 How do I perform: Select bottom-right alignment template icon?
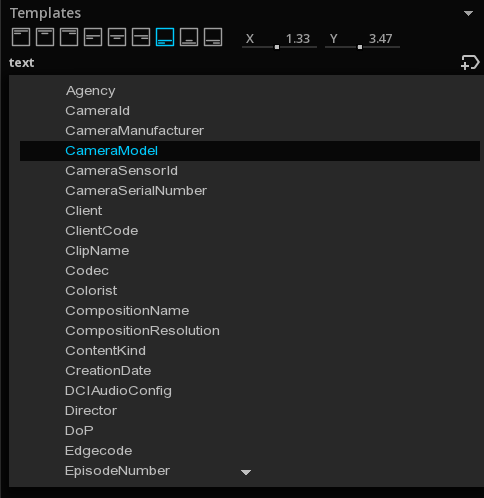[213, 37]
